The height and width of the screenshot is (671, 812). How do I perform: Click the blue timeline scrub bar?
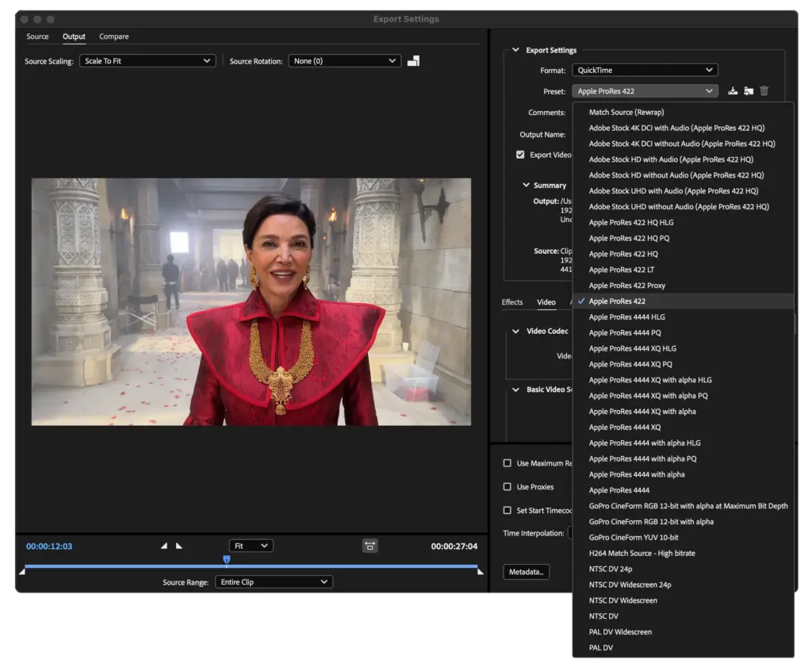point(251,566)
